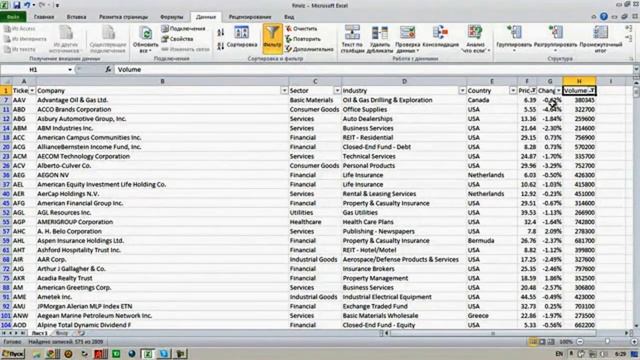The height and width of the screenshot is (360, 640).
Task: Click cell 'AEGON NV'
Action: pos(162,175)
